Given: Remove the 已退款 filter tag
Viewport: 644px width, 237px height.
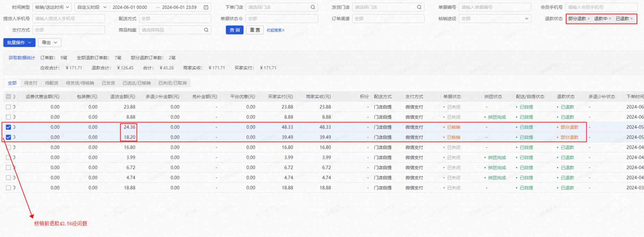Looking at the screenshot, I should point(632,19).
